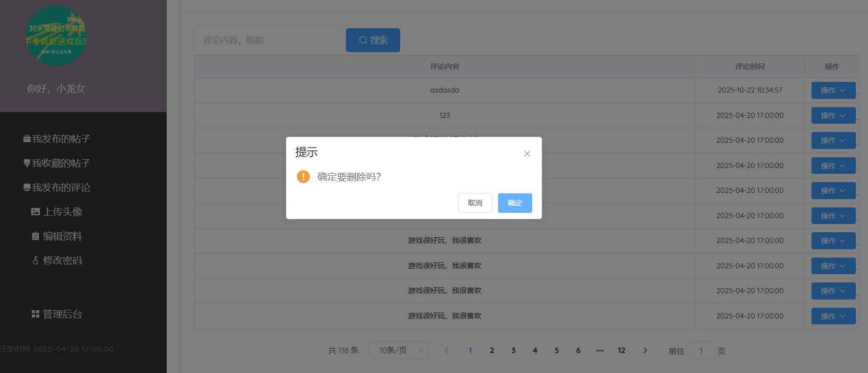Screen dimensions: 868x373
Task: Open 编辑资料 in the sidebar
Action: coord(57,236)
